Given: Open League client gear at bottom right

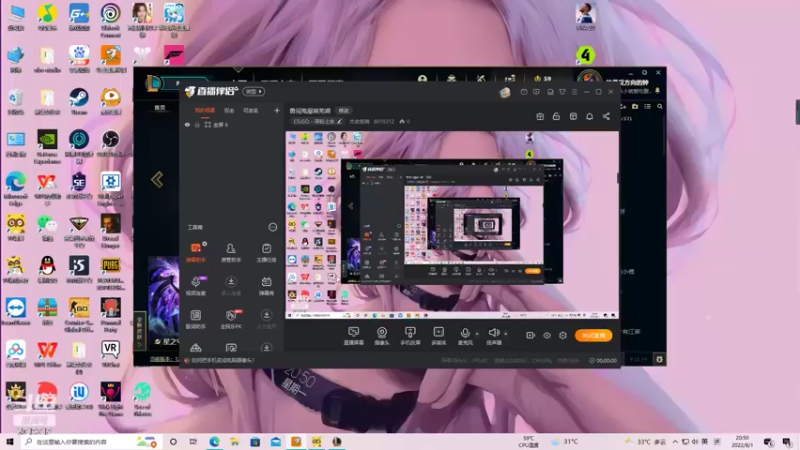Looking at the screenshot, I should click(x=659, y=359).
